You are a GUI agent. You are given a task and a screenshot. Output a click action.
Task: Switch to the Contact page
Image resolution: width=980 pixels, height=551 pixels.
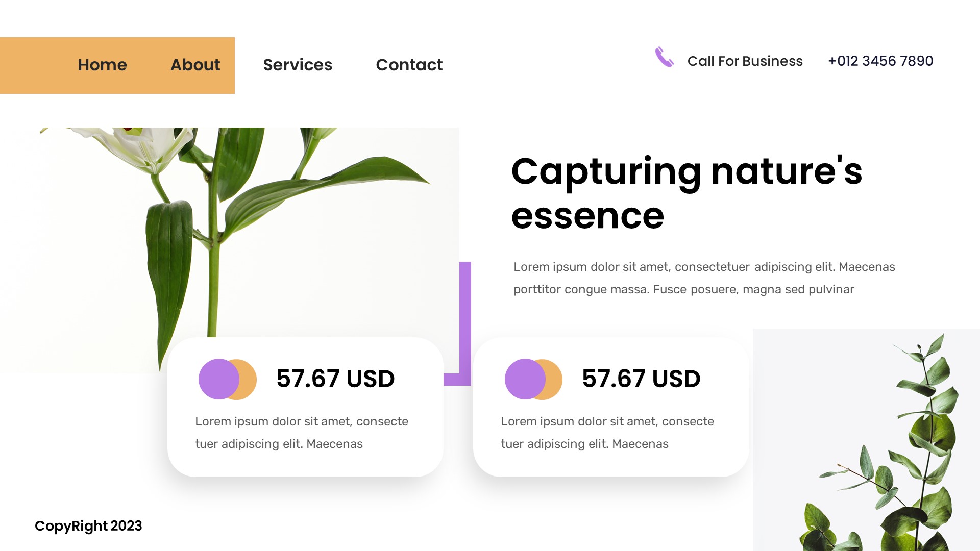pos(409,65)
